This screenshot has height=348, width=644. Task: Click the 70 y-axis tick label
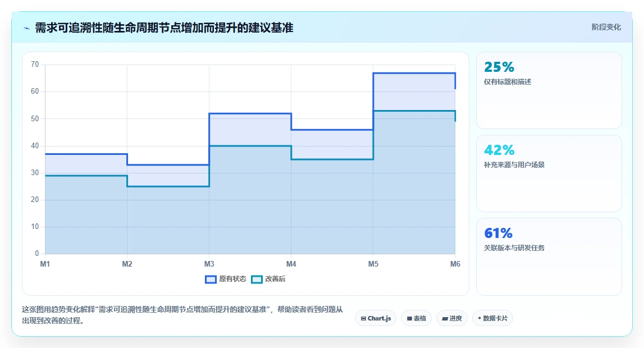click(35, 65)
